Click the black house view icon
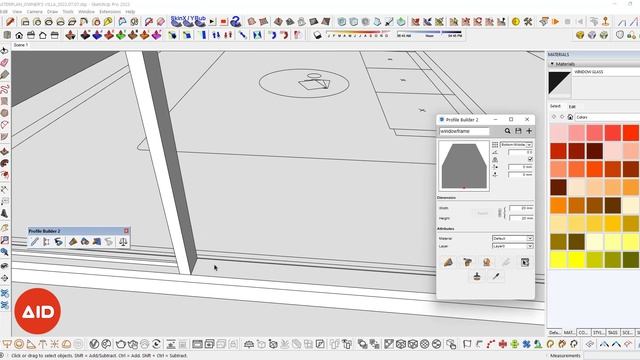This screenshot has width=640, height=360. (x=19, y=35)
